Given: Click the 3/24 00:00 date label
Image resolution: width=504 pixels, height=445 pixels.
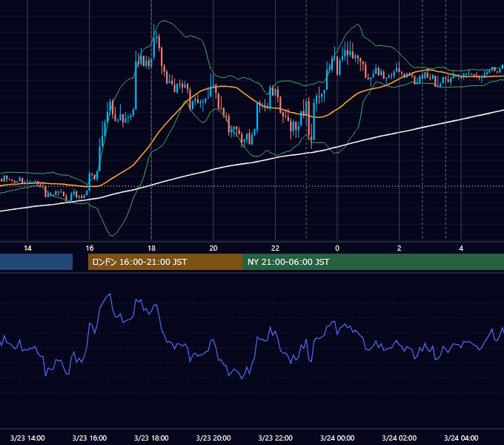Looking at the screenshot, I should pyautogui.click(x=337, y=438).
